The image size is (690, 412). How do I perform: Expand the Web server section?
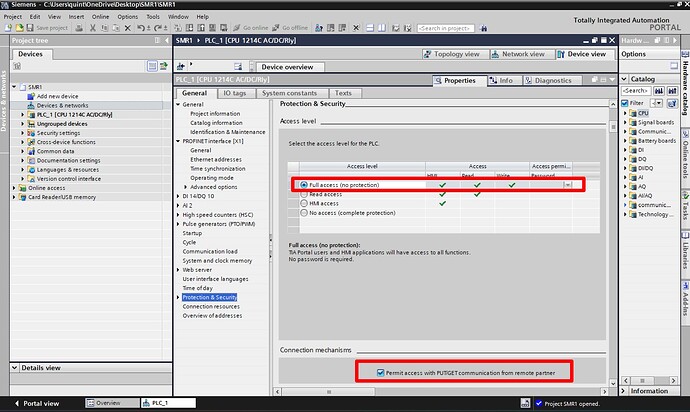coord(178,270)
